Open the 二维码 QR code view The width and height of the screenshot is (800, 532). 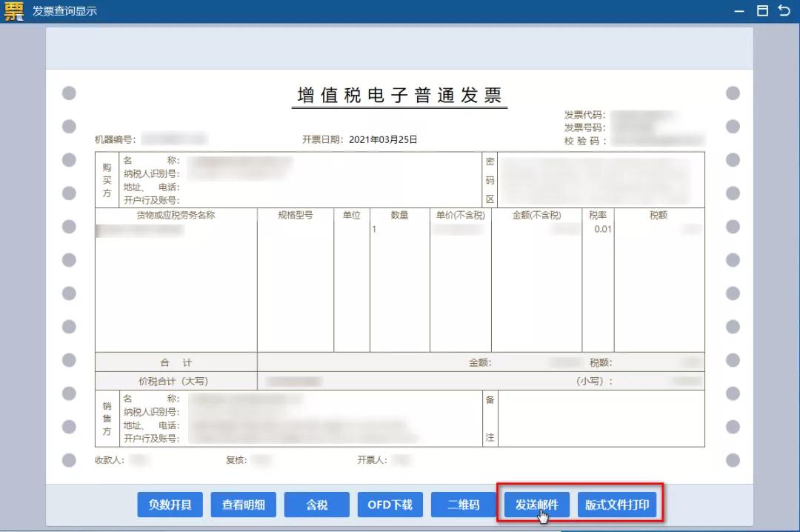click(x=463, y=505)
